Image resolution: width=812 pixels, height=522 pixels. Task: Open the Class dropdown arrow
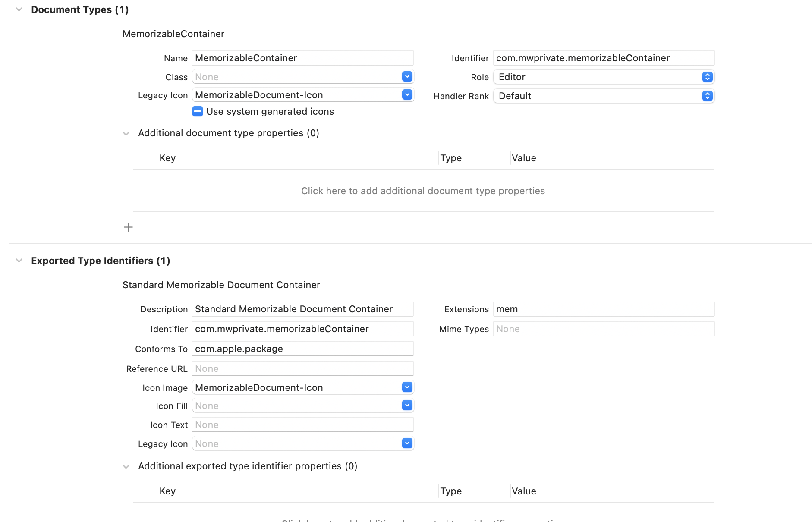[407, 77]
